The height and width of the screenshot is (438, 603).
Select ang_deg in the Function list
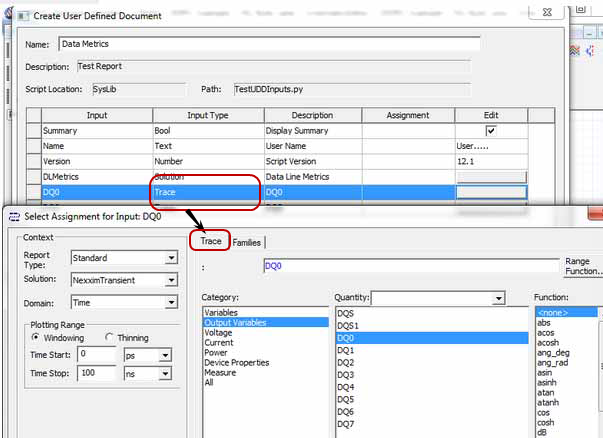tap(553, 353)
